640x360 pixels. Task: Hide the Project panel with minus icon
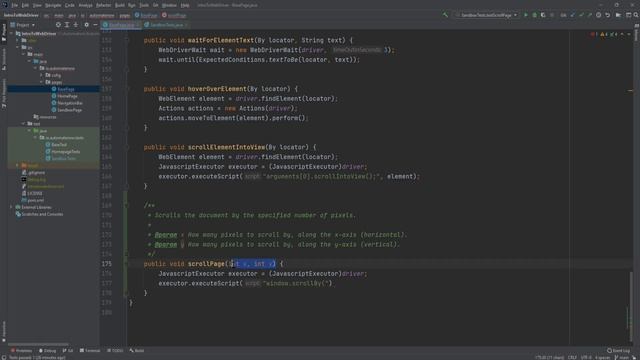(95, 25)
